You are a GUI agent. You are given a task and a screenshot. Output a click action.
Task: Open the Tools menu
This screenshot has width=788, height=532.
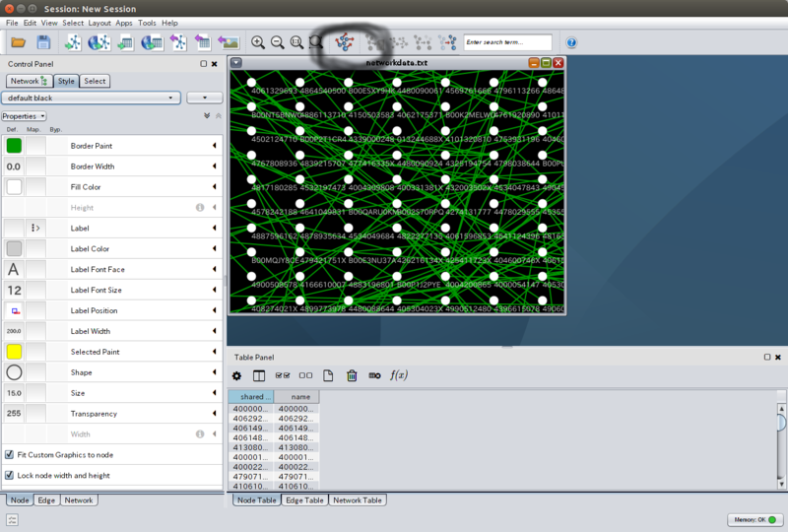[x=147, y=23]
